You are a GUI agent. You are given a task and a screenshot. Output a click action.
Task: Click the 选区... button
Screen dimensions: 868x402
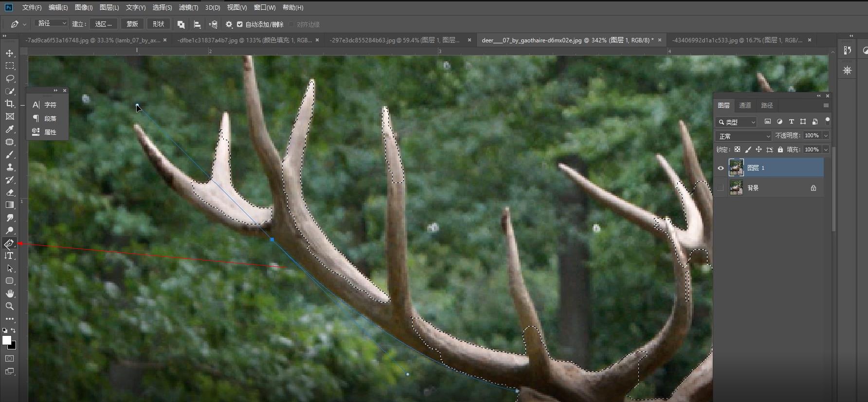point(103,24)
